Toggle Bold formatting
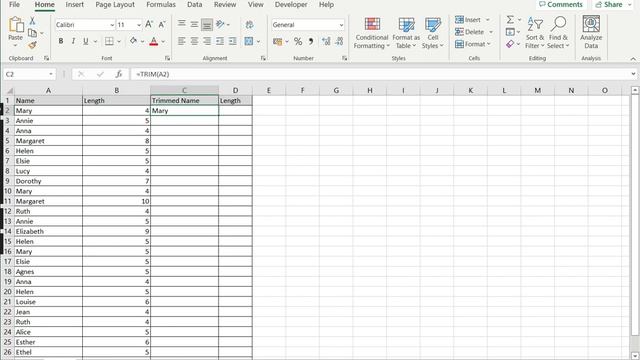 pyautogui.click(x=61, y=41)
